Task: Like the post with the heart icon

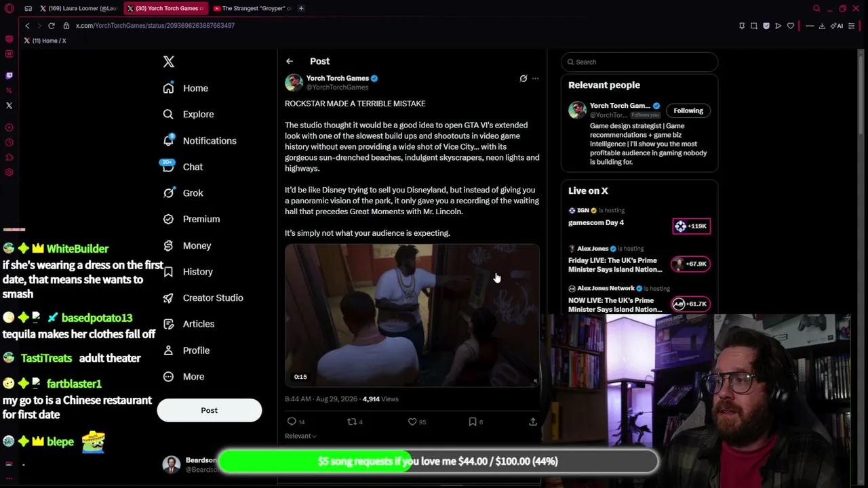Action: coord(412,422)
